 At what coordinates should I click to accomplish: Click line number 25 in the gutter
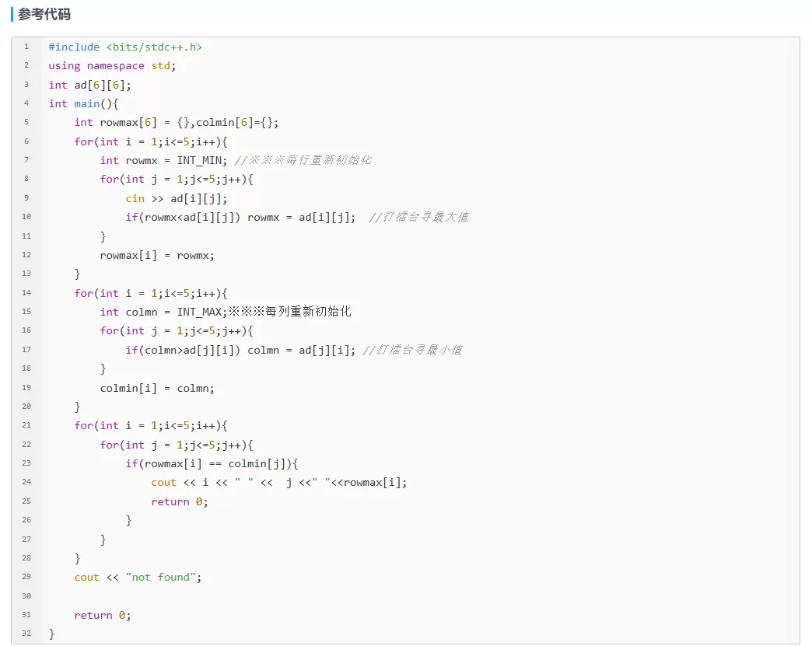(26, 501)
